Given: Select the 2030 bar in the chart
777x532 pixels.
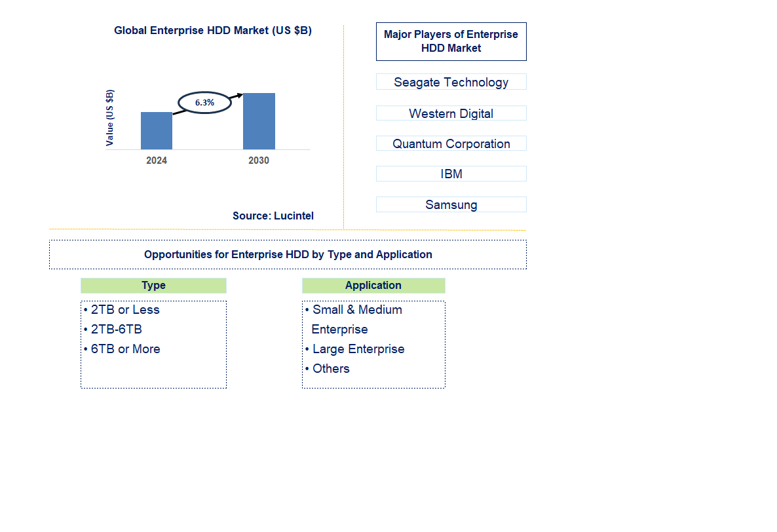Looking at the screenshot, I should click(x=258, y=121).
